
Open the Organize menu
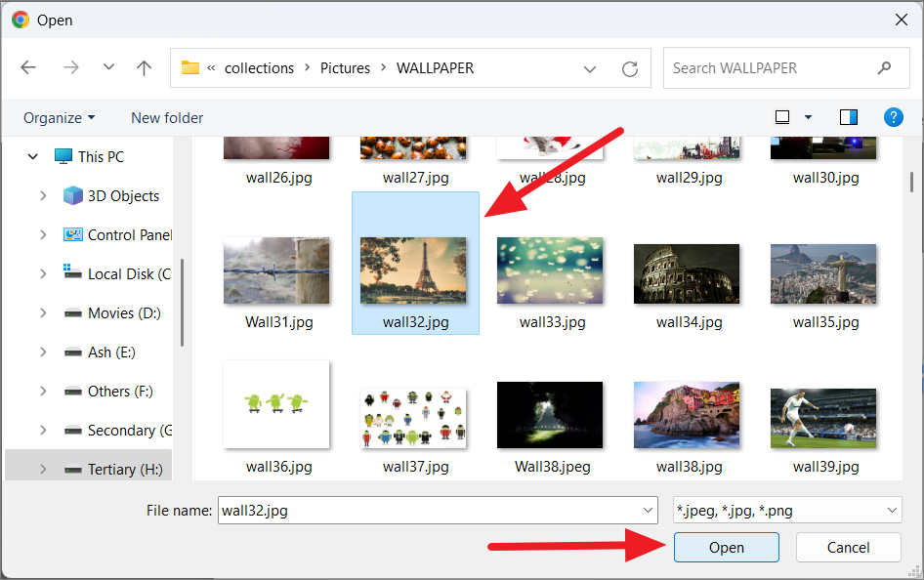(59, 118)
